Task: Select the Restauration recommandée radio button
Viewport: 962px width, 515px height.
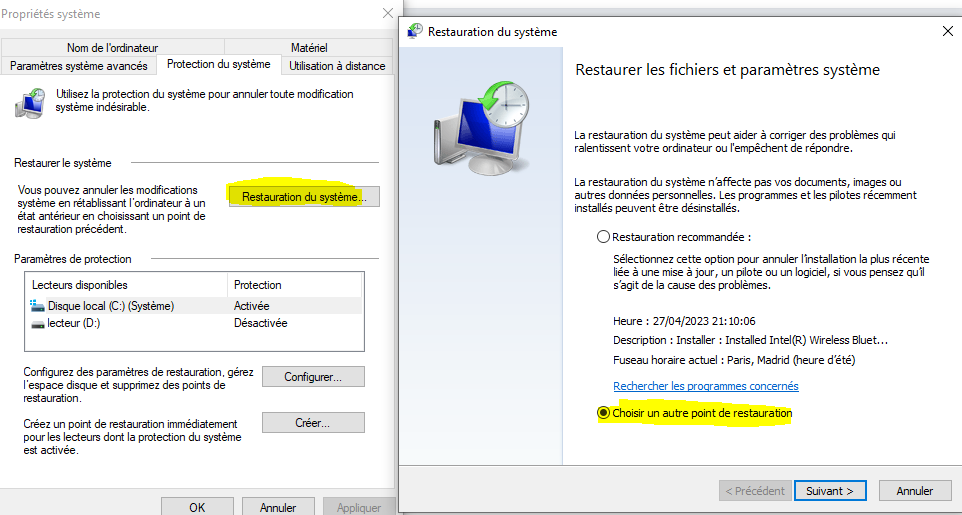Action: pyautogui.click(x=604, y=237)
